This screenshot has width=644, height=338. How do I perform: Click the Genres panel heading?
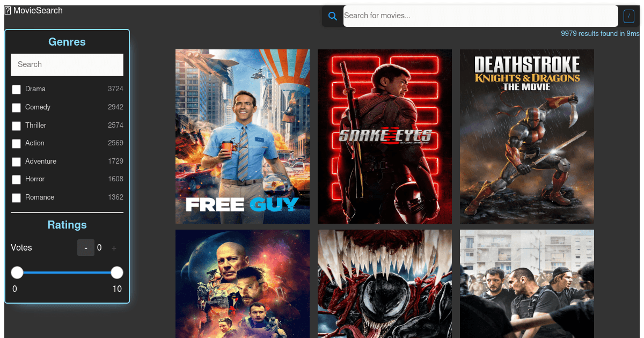click(67, 42)
